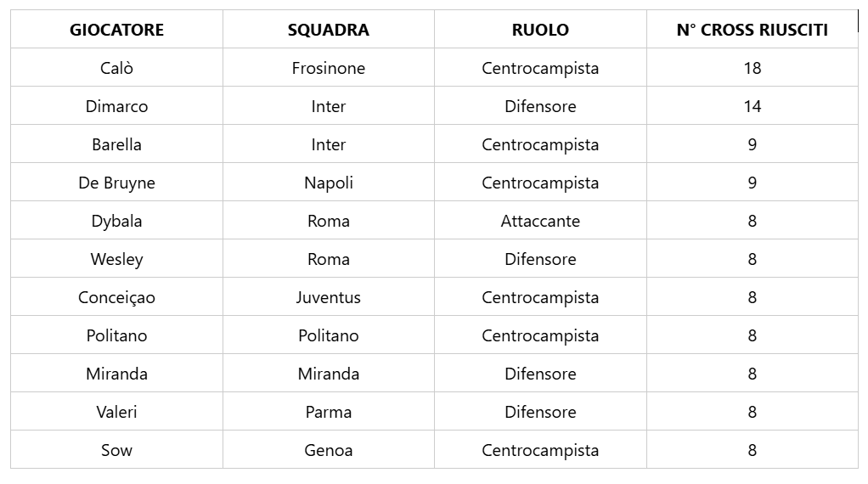
Task: Select the Parma team cell
Action: click(329, 411)
